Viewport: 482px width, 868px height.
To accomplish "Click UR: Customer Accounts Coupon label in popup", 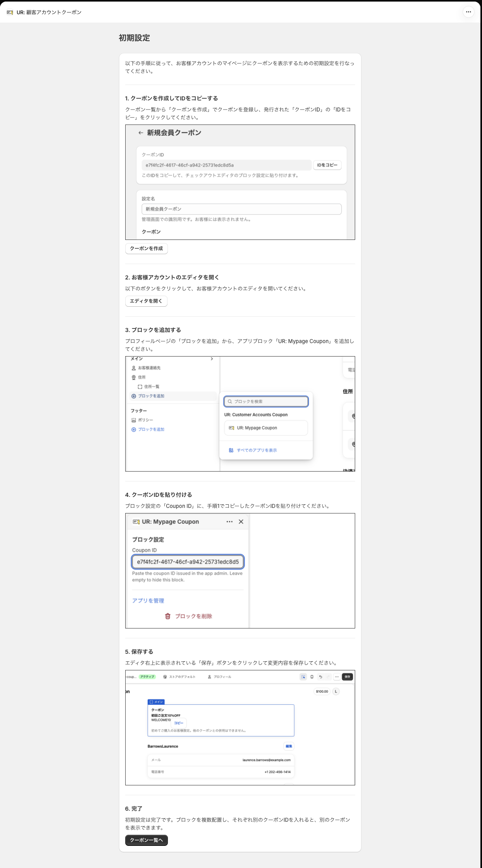I will pyautogui.click(x=256, y=415).
